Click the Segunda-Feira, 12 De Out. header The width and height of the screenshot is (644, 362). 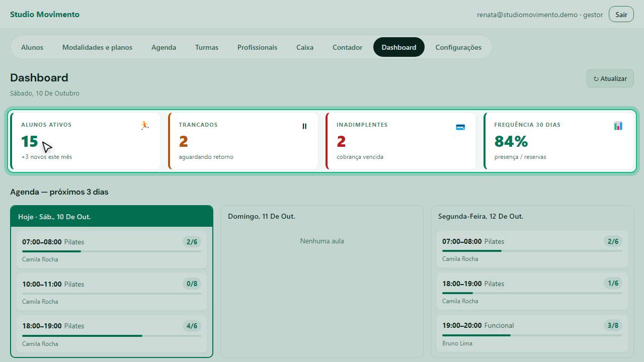click(480, 216)
